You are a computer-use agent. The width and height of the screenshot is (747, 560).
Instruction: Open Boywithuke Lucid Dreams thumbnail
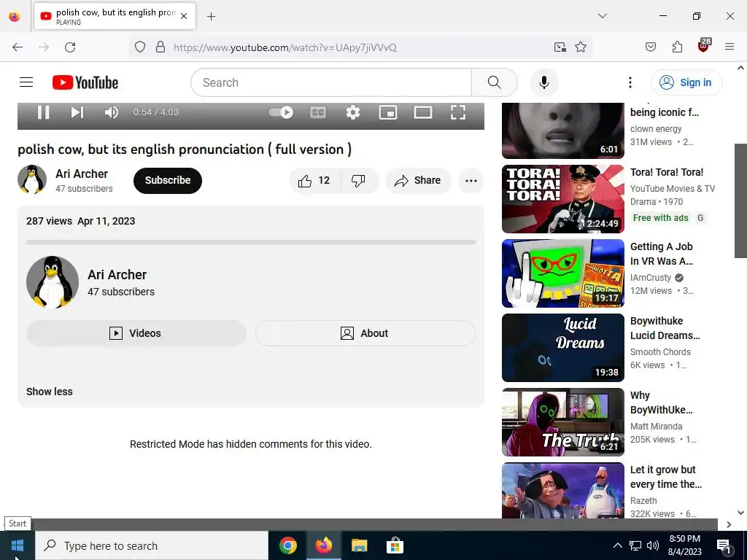point(562,348)
